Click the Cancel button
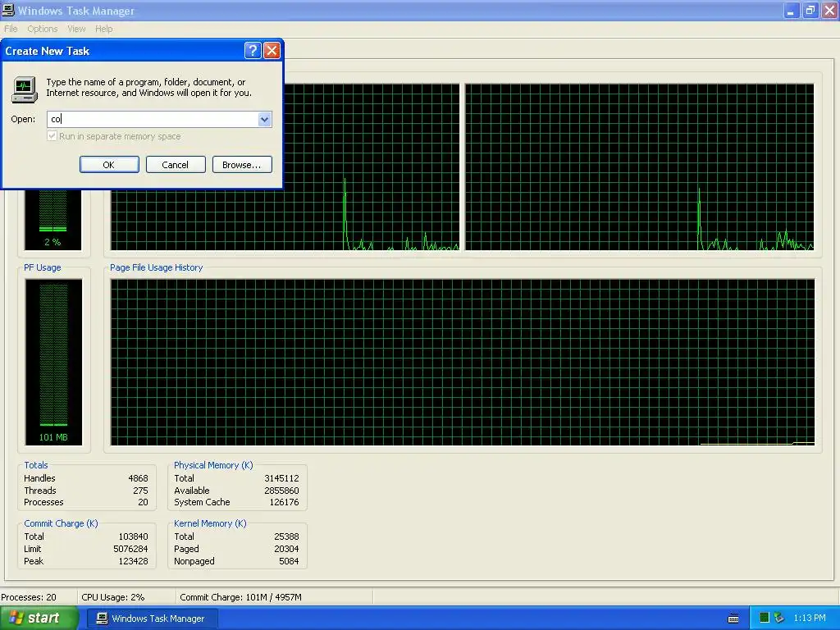 pos(176,164)
